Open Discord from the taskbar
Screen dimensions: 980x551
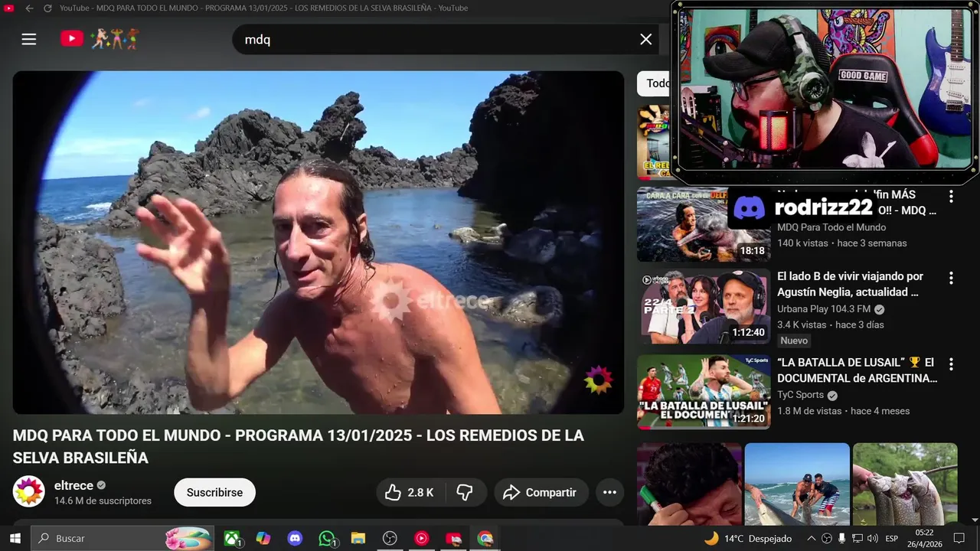(295, 539)
